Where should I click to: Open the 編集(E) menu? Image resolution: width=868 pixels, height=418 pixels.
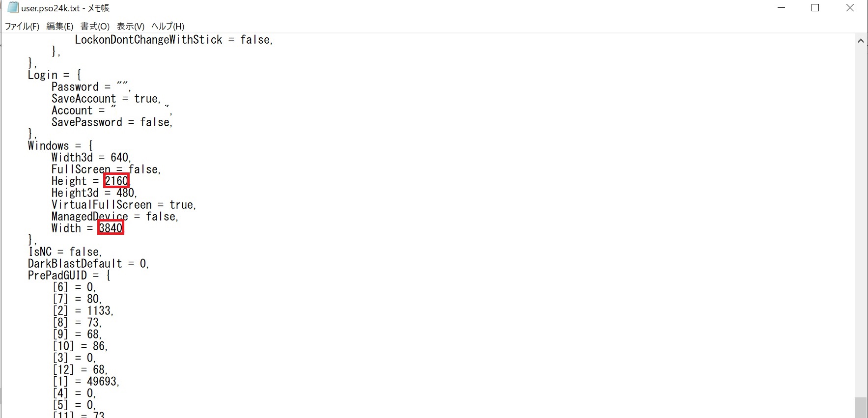click(59, 27)
